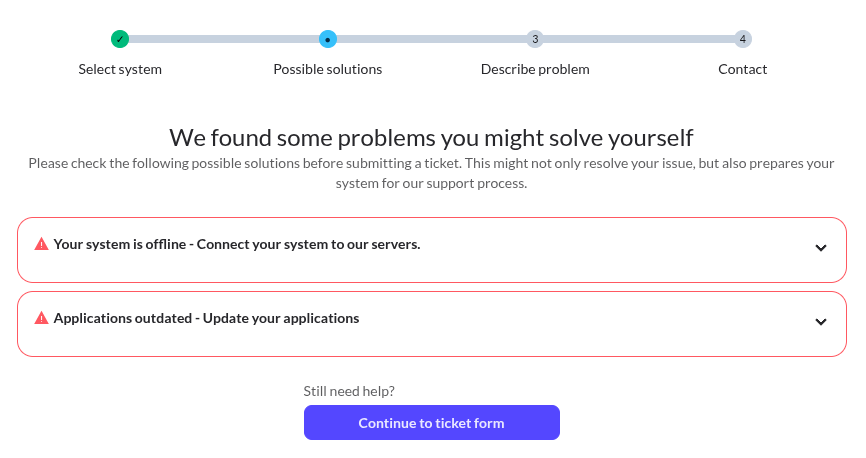
Task: Click the green checkmark step one icon
Action: point(120,39)
